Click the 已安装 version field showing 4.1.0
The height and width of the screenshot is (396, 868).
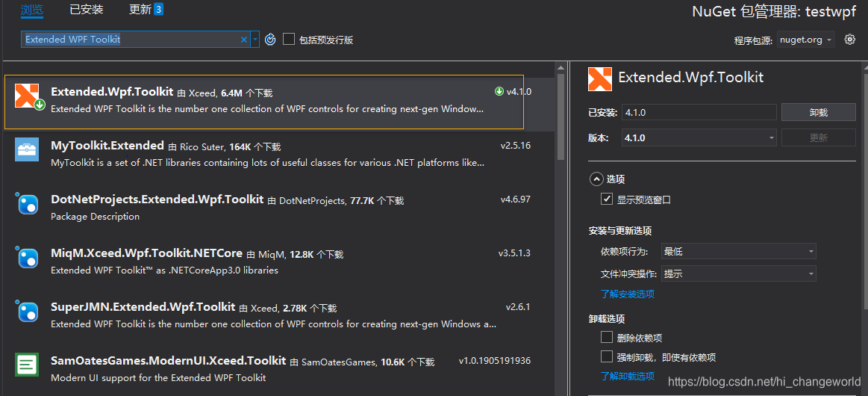[x=699, y=112]
